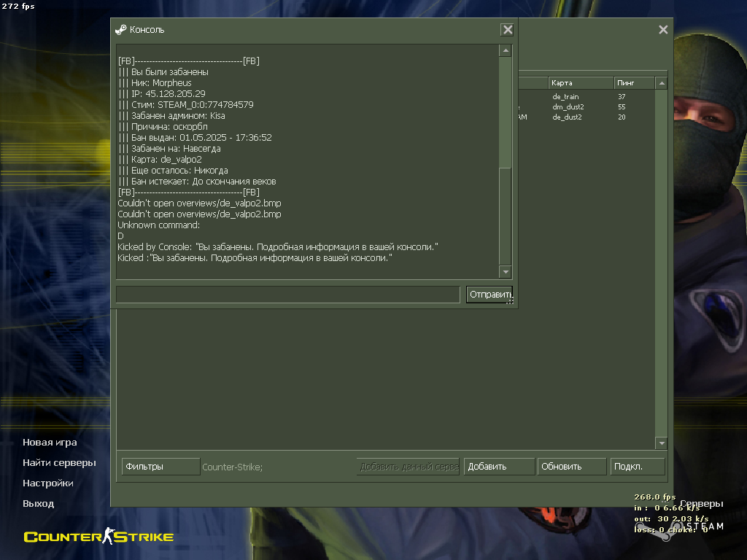Viewport: 747px width, 560px height.
Task: Open the Фильтры filter panel
Action: coord(160,466)
